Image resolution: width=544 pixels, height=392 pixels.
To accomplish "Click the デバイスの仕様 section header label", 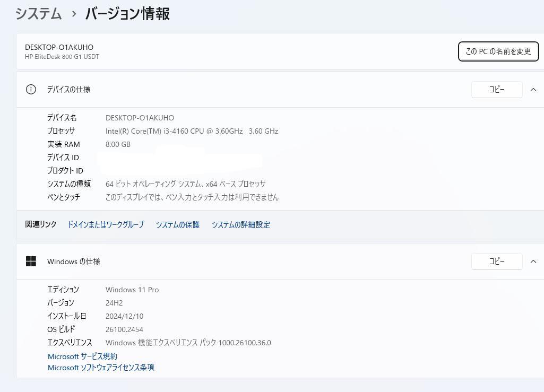I will (x=68, y=90).
